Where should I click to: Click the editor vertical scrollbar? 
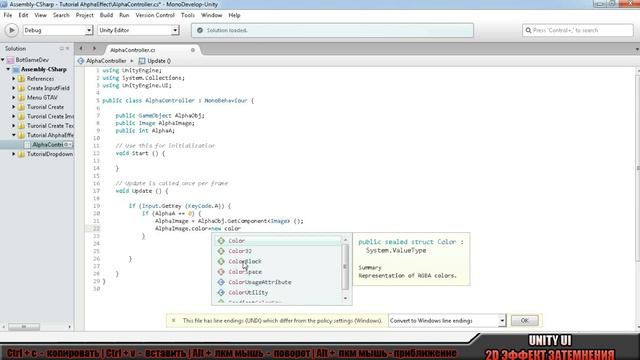[638, 167]
